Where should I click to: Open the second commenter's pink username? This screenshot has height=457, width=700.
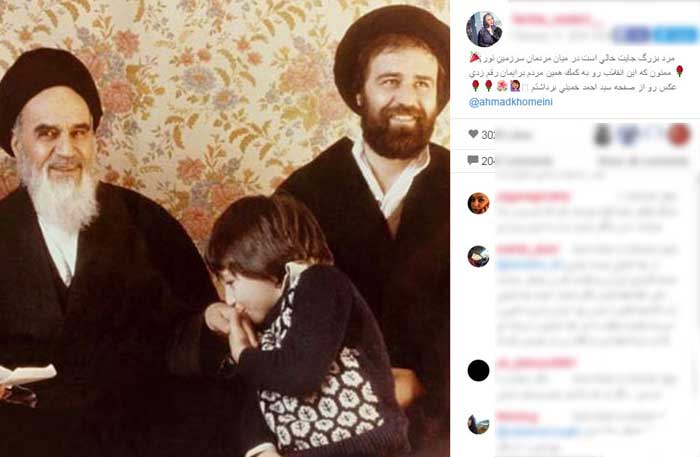click(x=527, y=249)
